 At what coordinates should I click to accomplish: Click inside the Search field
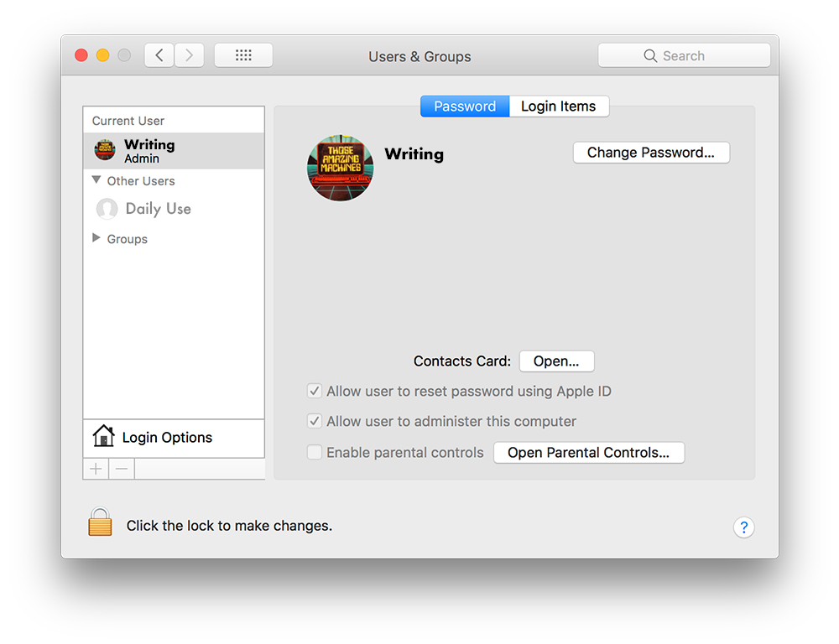point(684,55)
